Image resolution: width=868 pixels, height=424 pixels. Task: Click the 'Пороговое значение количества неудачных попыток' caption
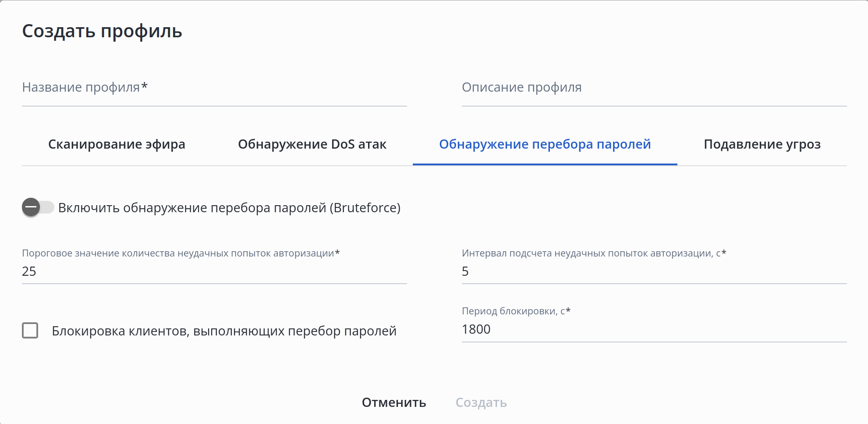tap(178, 253)
